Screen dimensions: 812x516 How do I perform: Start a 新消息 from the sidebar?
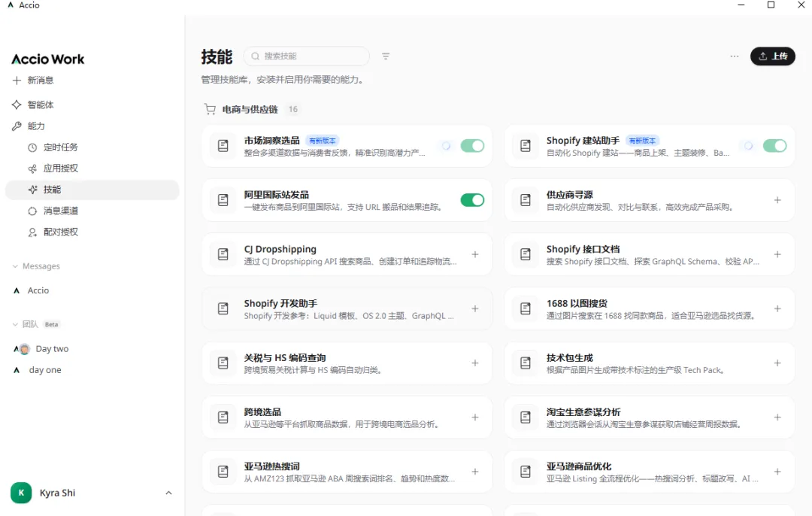click(40, 80)
